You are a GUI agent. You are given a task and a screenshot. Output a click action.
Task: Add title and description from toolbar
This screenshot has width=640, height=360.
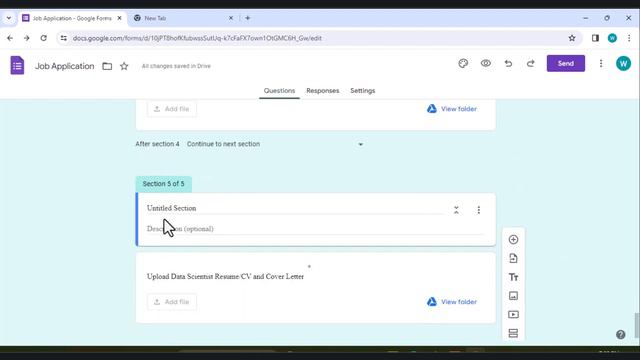[x=513, y=277]
